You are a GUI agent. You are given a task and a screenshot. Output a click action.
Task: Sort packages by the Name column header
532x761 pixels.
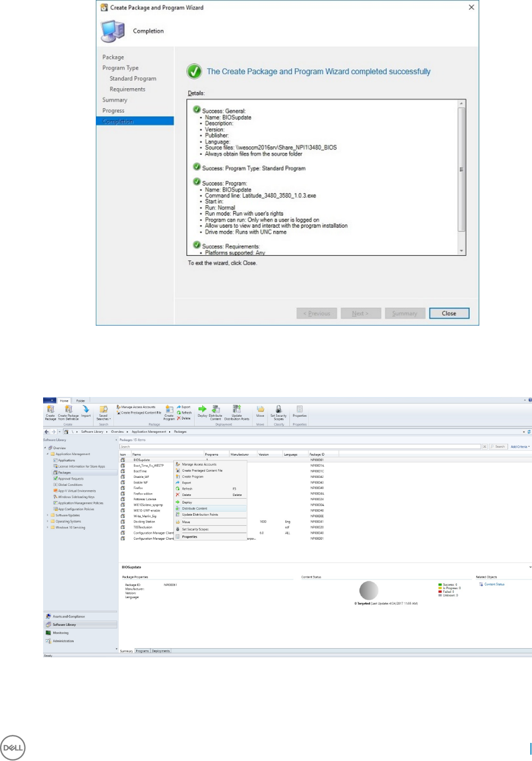coord(168,454)
